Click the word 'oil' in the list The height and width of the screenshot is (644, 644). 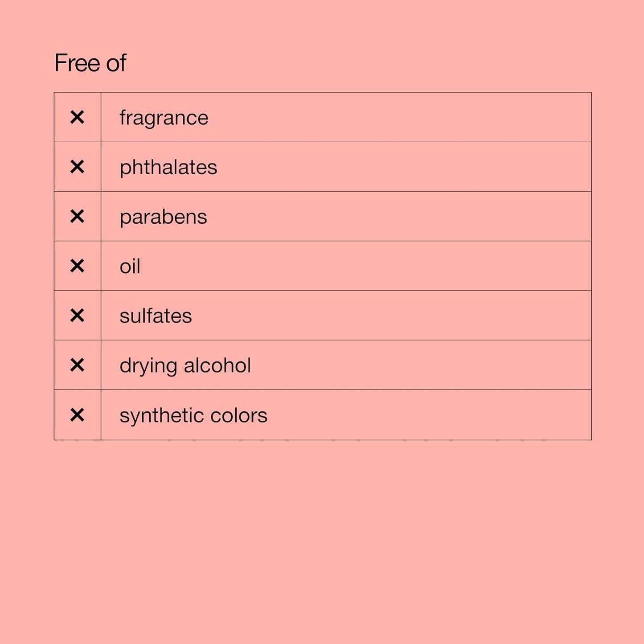coord(130,267)
